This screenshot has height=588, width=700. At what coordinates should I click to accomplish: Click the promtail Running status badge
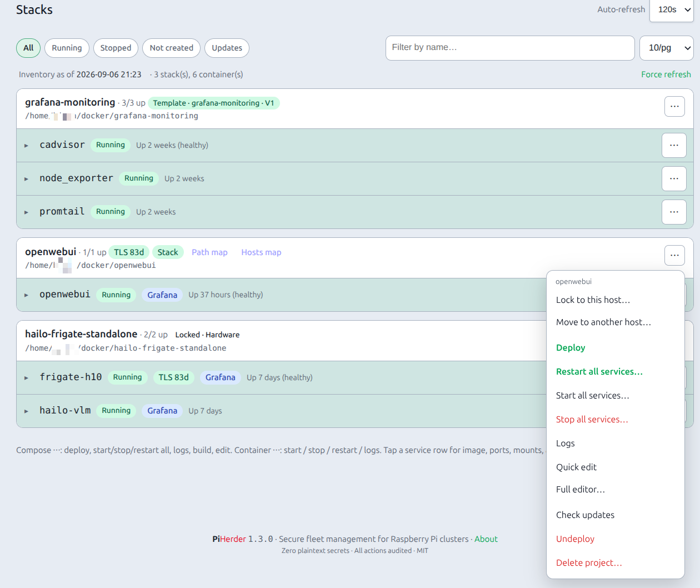pos(111,212)
